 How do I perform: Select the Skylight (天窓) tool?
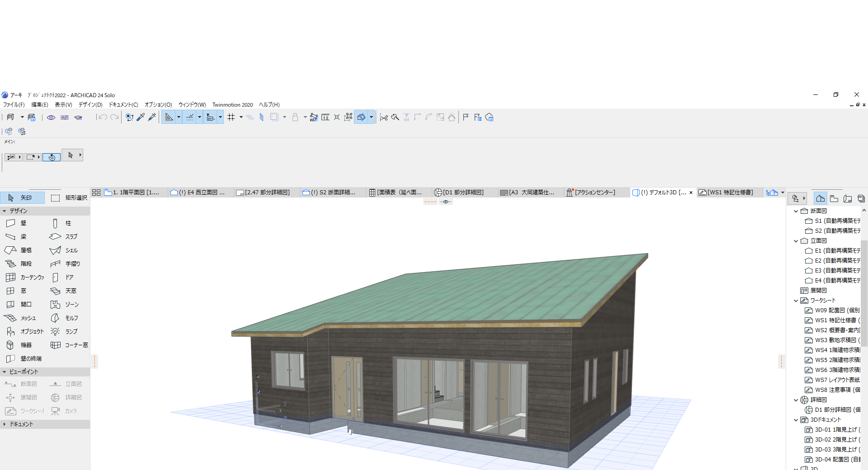click(63, 291)
